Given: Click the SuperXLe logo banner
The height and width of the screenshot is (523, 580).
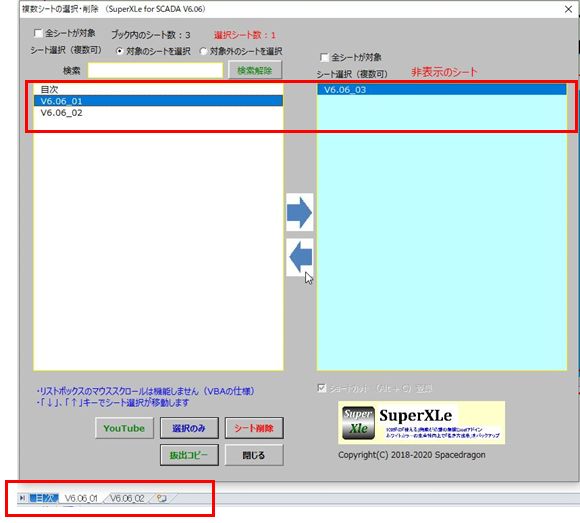Looking at the screenshot, I should pos(421,423).
